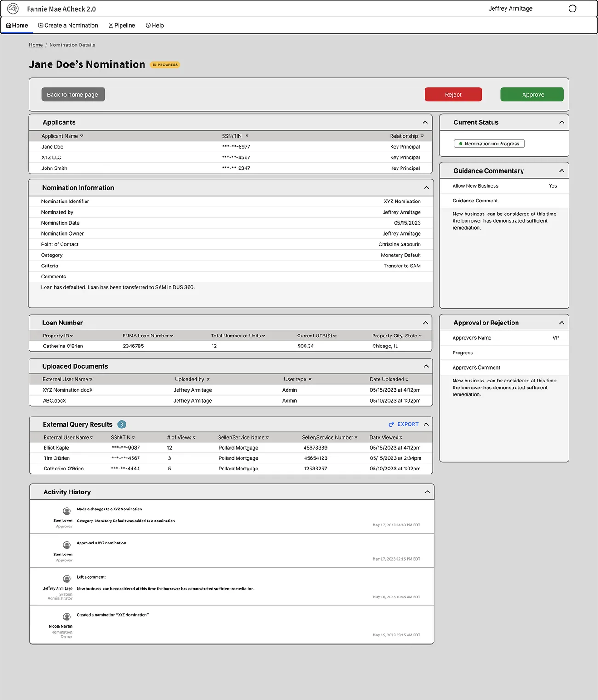
Task: Collapse the Activity History section
Action: (x=427, y=492)
